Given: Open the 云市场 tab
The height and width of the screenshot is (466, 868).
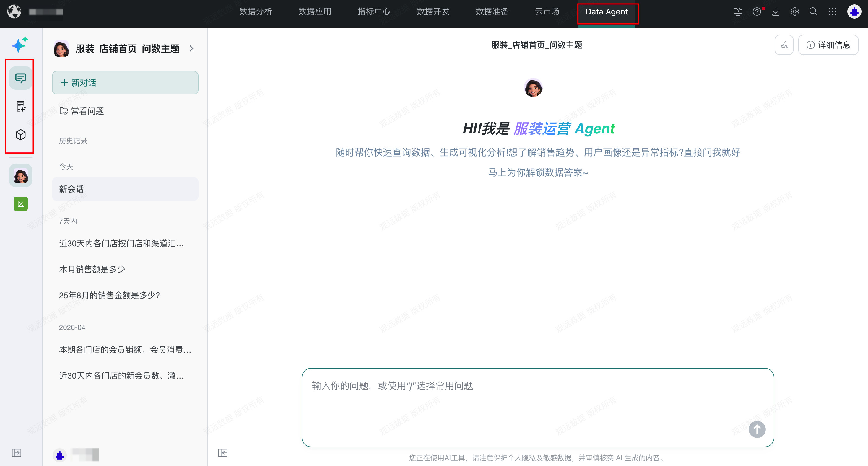Looking at the screenshot, I should [x=547, y=12].
